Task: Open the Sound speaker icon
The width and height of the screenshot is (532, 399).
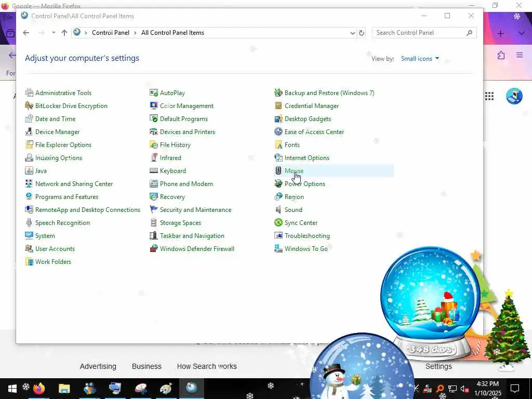Action: click(x=278, y=210)
